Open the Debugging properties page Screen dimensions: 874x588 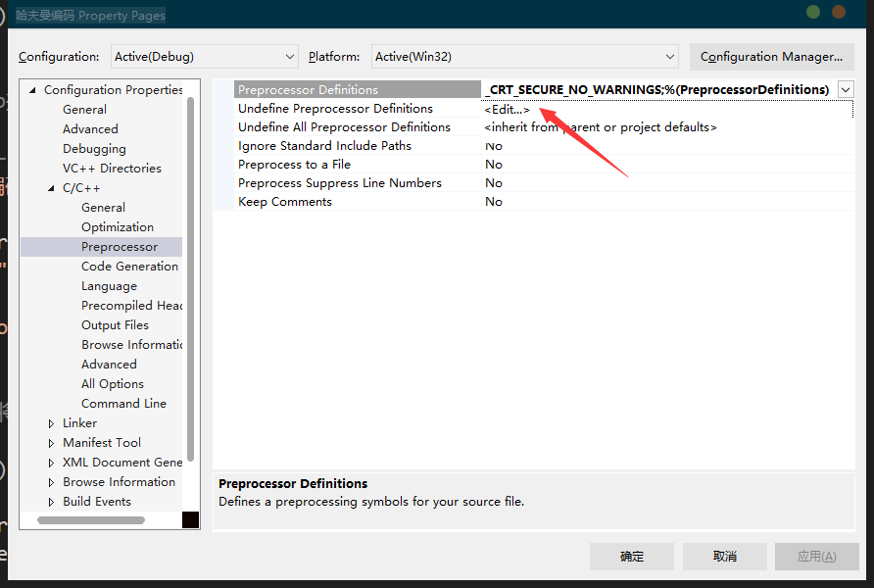(x=94, y=149)
